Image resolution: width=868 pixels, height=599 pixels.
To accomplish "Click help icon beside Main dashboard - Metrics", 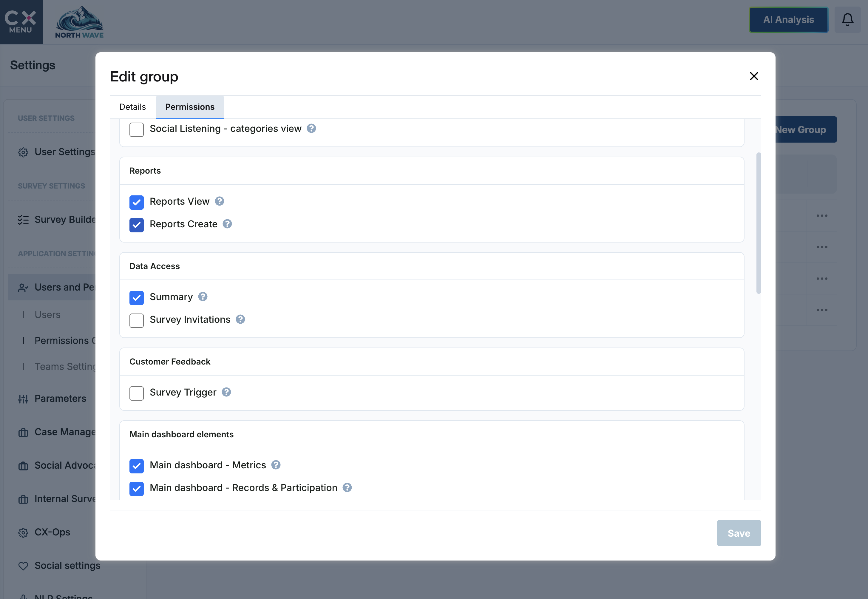I will [x=276, y=465].
